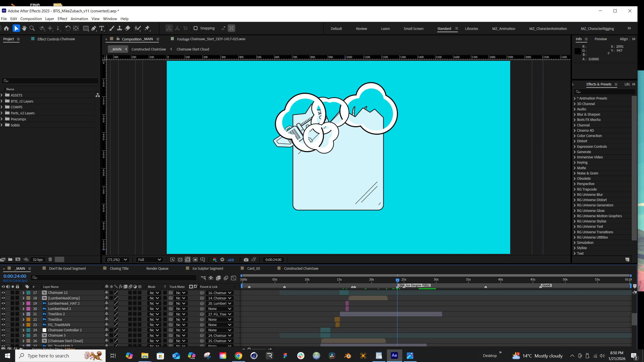644x362 pixels.
Task: Toggle visibility of the TreeSlice 2 layer
Action: point(3,314)
